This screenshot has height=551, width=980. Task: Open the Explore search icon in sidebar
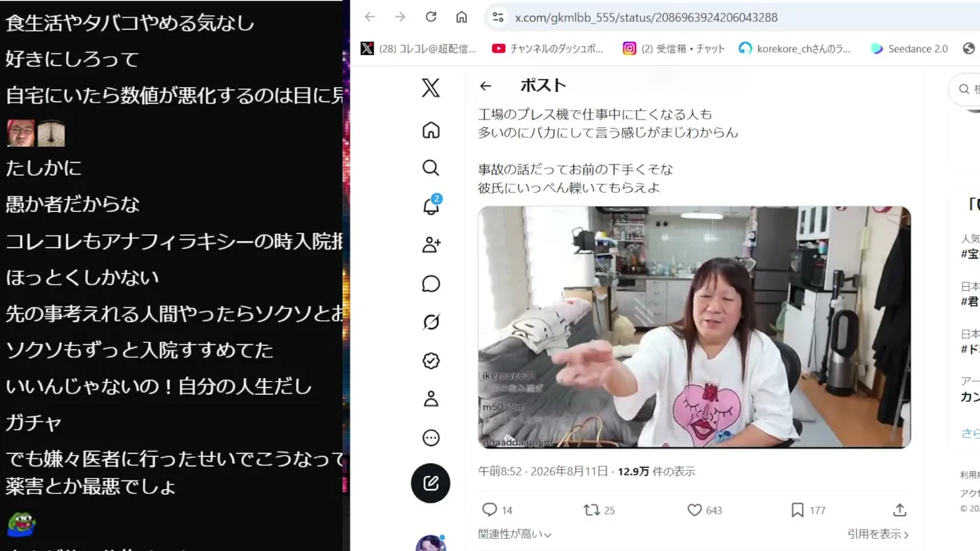[x=431, y=168]
